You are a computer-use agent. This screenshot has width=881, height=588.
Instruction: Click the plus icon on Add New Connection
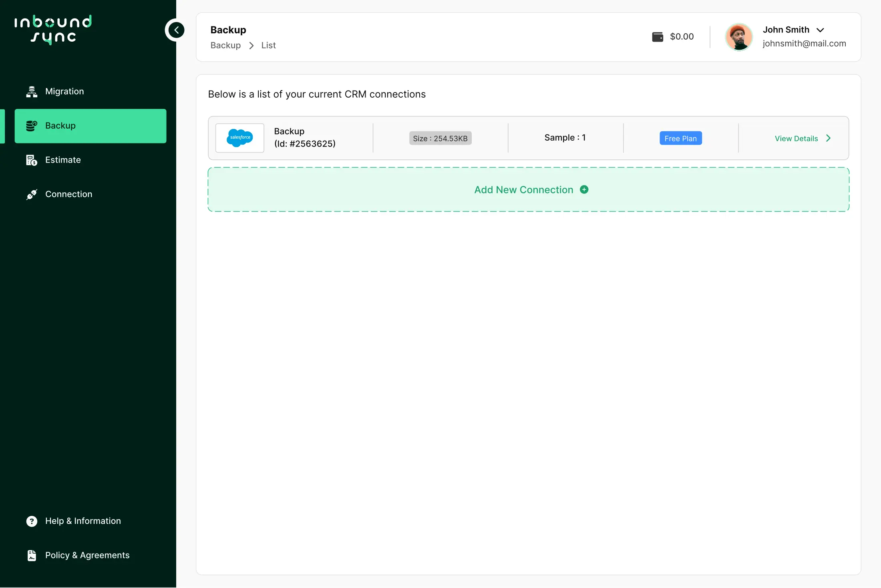click(x=584, y=189)
